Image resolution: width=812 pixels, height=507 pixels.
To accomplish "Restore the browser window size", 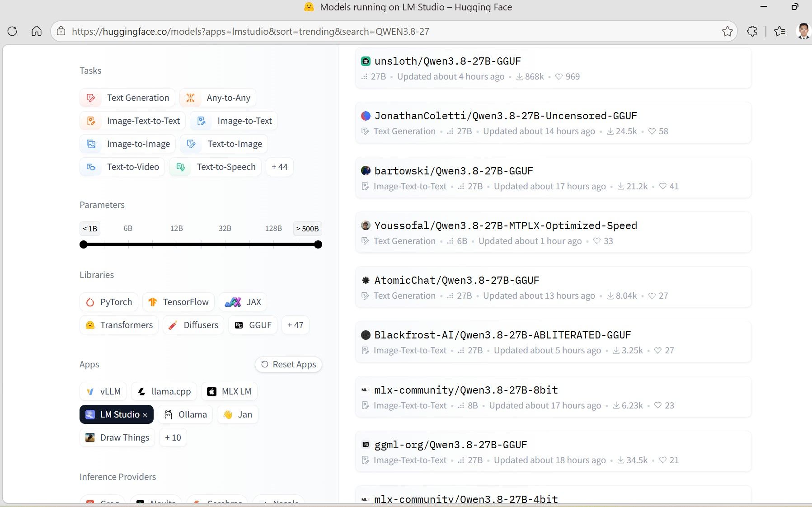I will tap(794, 7).
